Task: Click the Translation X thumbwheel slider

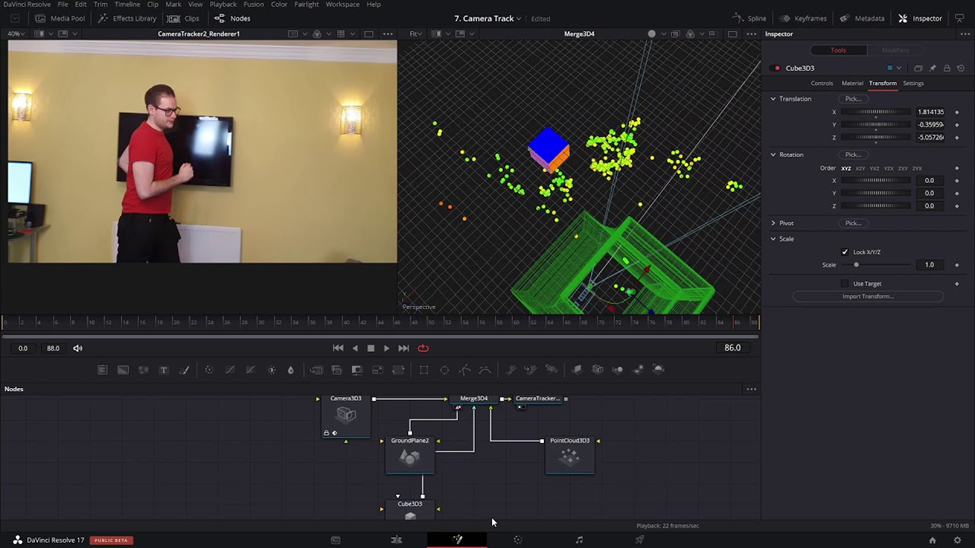Action: tap(876, 113)
